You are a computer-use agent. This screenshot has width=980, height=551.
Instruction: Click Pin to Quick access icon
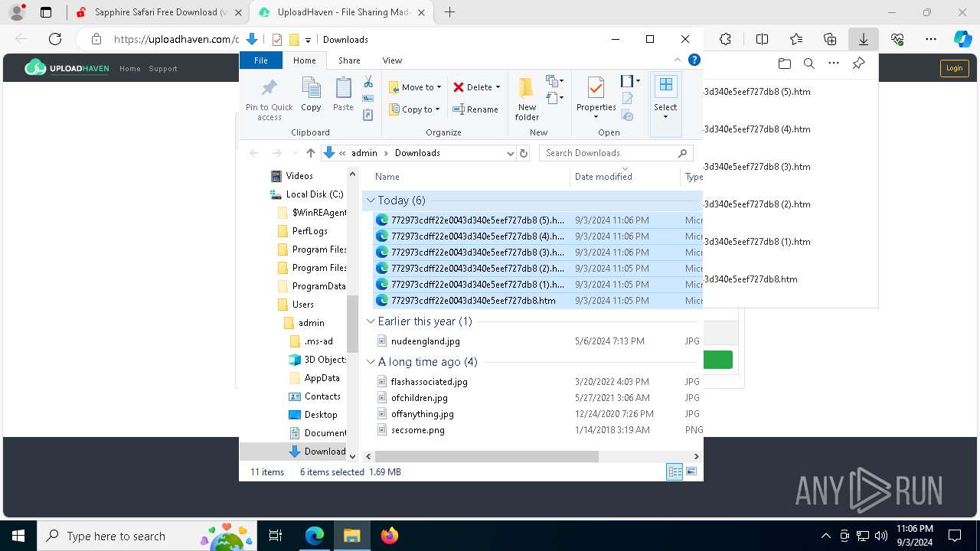tap(269, 99)
